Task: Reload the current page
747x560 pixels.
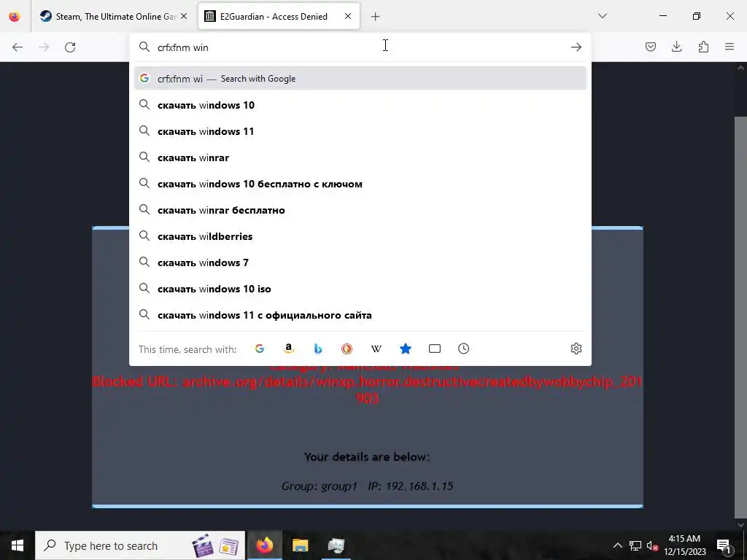Action: [x=70, y=47]
